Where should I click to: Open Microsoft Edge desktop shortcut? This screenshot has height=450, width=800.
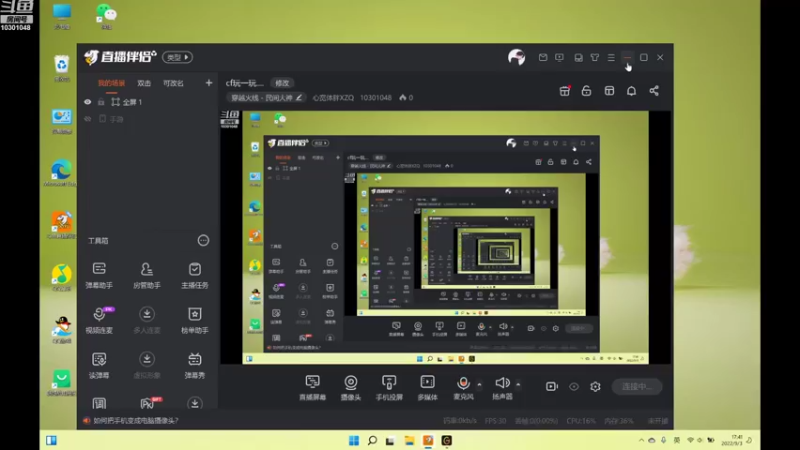coord(61,173)
